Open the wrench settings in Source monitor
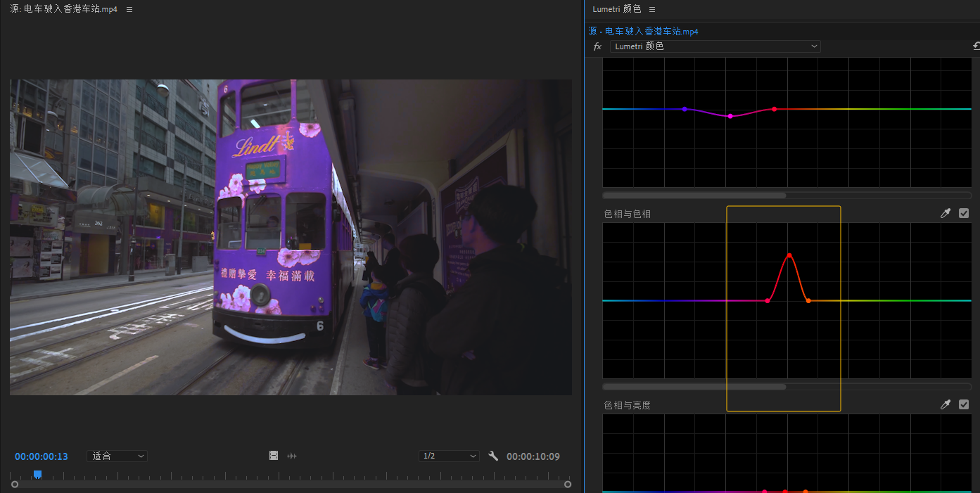 point(493,456)
